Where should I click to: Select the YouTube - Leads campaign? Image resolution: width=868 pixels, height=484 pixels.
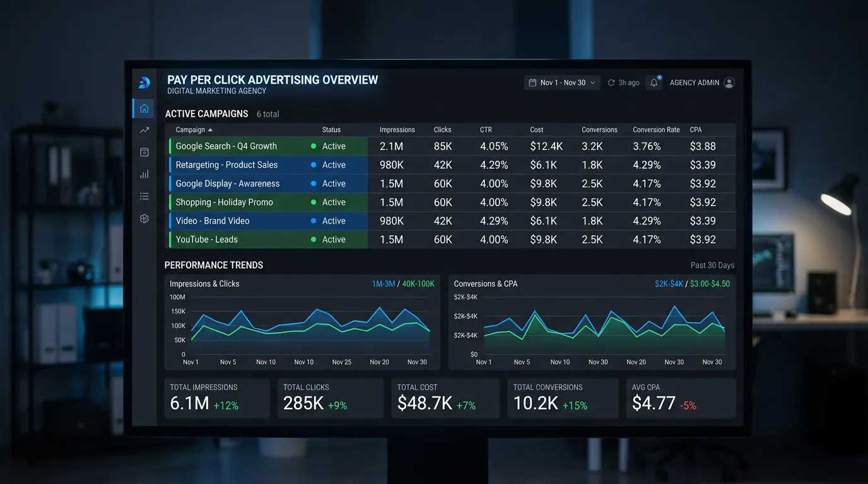206,239
